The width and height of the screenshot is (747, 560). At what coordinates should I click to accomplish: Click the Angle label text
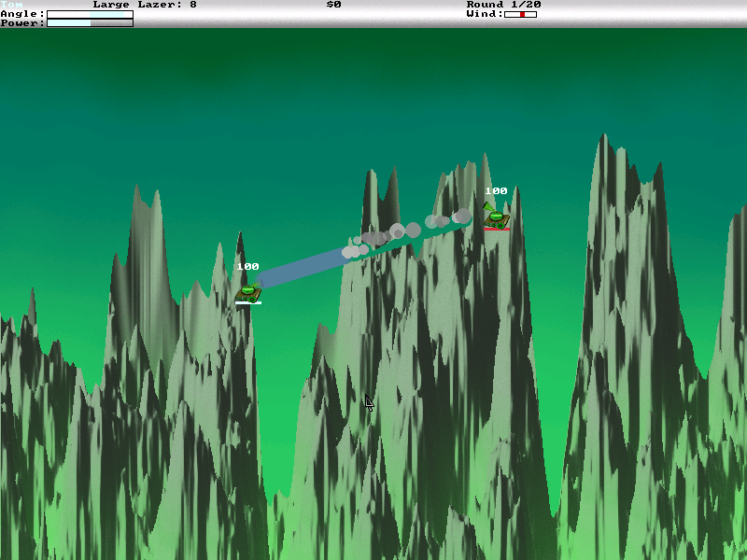[22, 14]
